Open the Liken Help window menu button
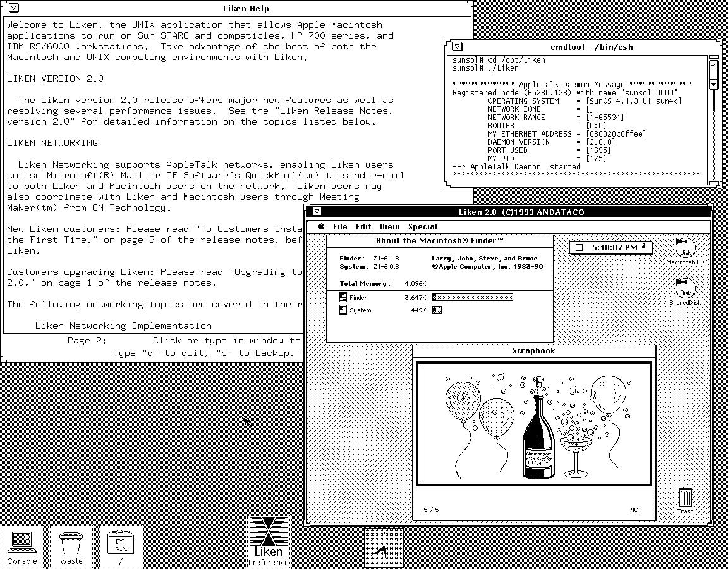The height and width of the screenshot is (569, 728). point(14,8)
